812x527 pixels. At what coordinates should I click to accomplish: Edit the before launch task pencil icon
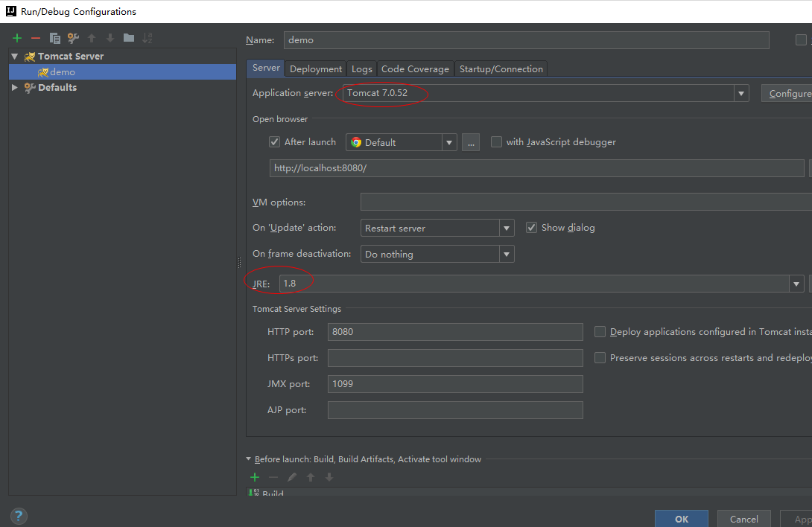point(292,477)
